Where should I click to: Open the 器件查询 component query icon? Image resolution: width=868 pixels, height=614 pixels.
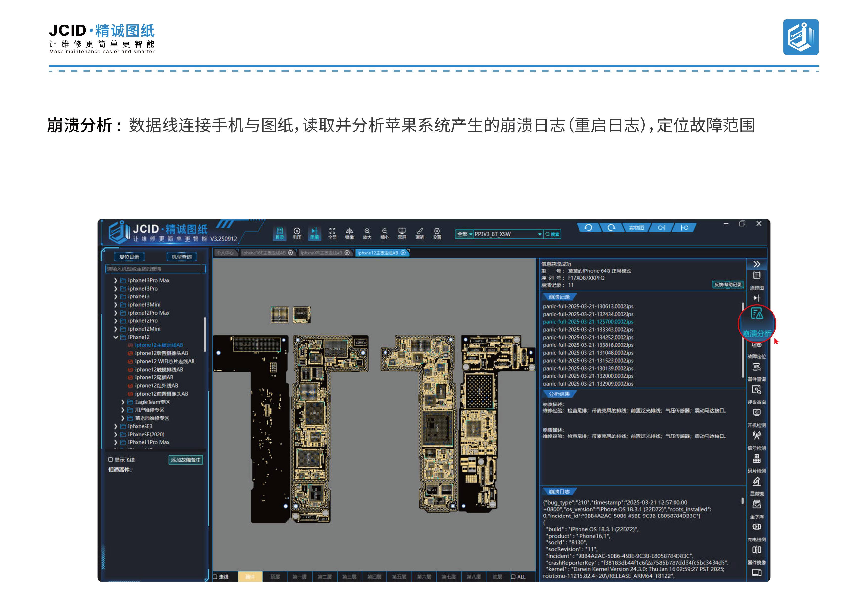coord(756,372)
